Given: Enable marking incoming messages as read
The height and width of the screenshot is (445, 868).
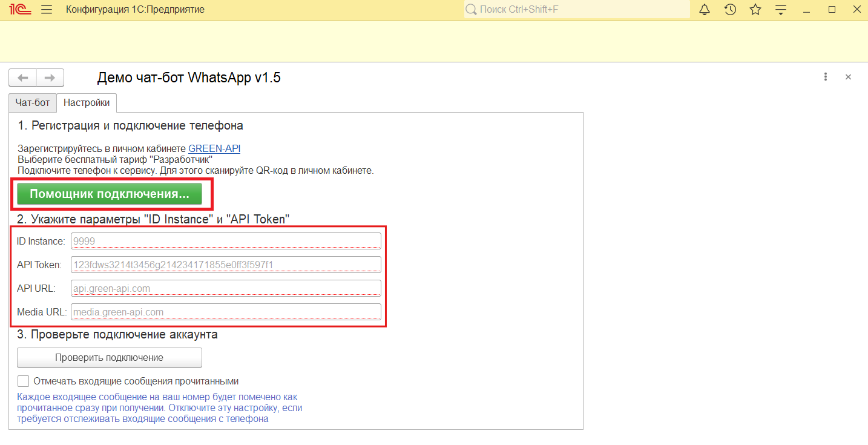Looking at the screenshot, I should click(23, 381).
